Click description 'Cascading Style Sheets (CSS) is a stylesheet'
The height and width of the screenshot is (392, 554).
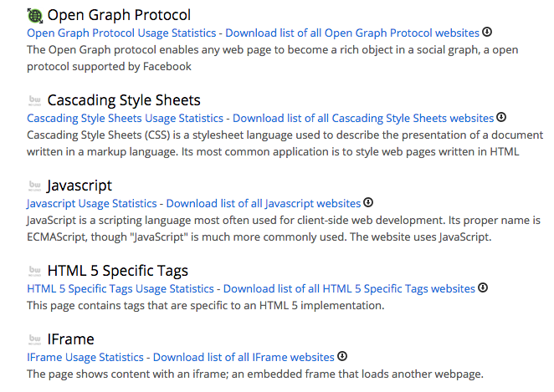285,143
